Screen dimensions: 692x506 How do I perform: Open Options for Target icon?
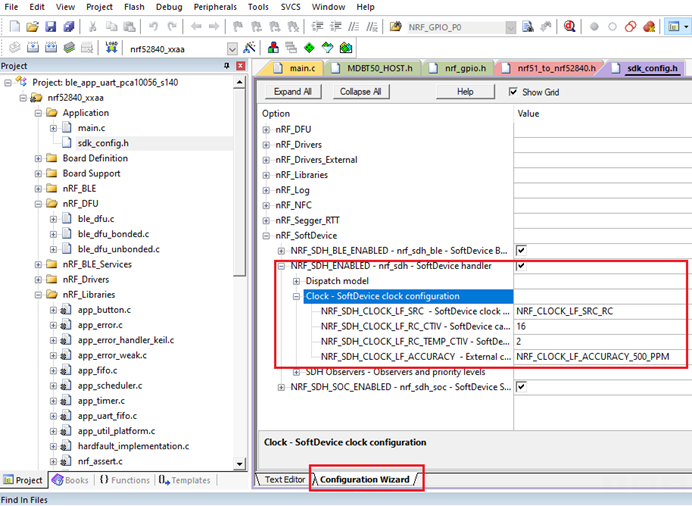pos(247,48)
